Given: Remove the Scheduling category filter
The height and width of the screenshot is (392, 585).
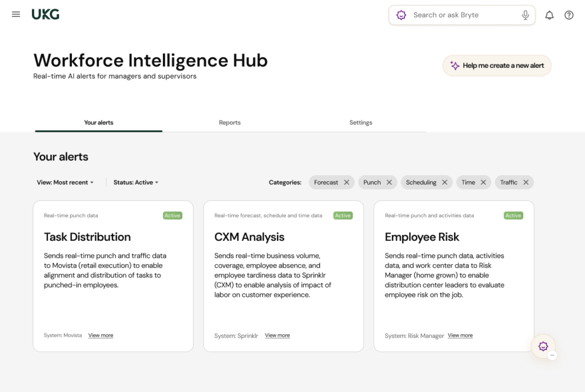Looking at the screenshot, I should coord(445,183).
